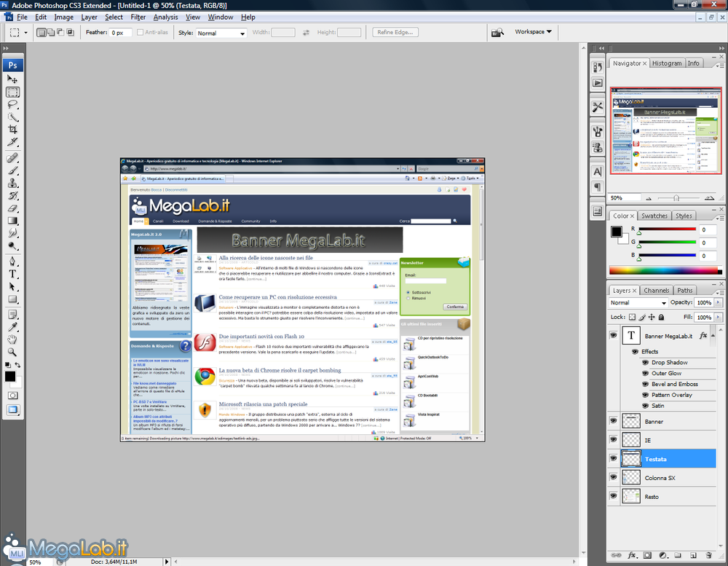This screenshot has height=566, width=728.
Task: Click the foreground color swatch in toolbox
Action: point(9,377)
